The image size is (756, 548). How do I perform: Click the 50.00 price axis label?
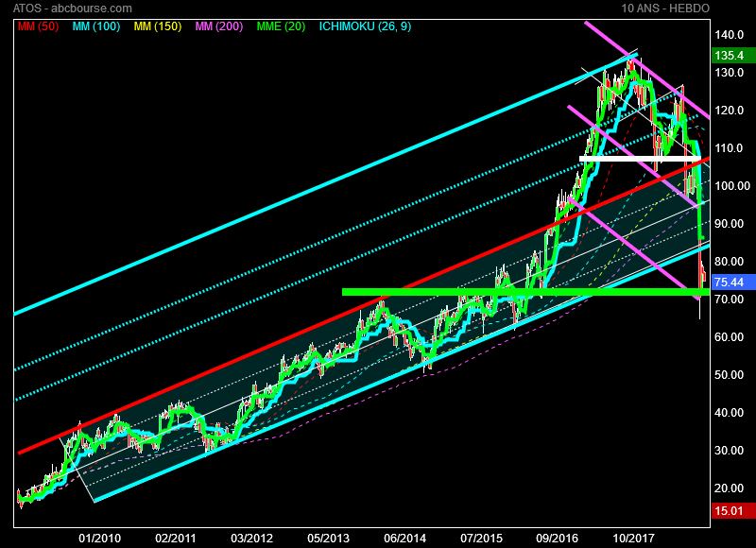pos(729,374)
